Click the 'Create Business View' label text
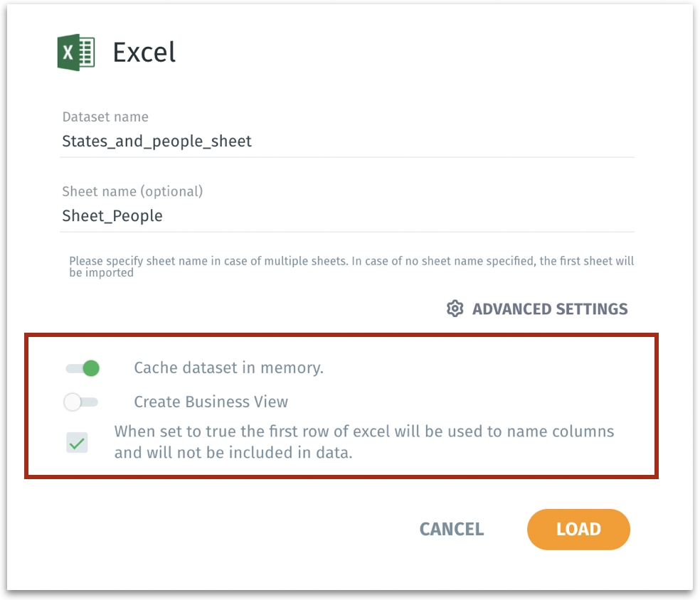This screenshot has height=600, width=700. pos(211,402)
